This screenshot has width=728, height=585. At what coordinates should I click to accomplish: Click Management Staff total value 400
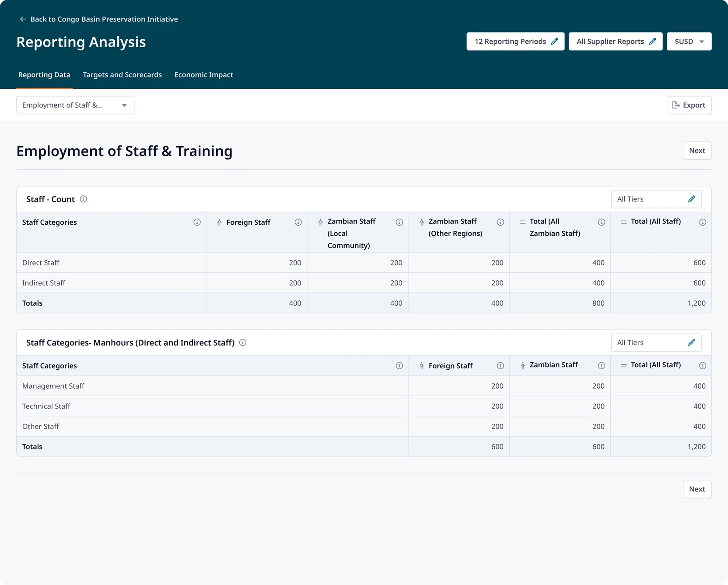[x=700, y=386]
